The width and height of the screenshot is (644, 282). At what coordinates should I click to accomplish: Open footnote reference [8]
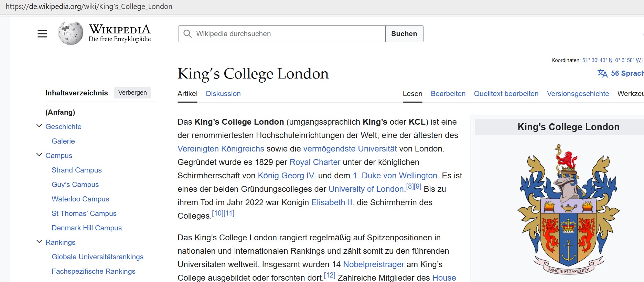(410, 186)
